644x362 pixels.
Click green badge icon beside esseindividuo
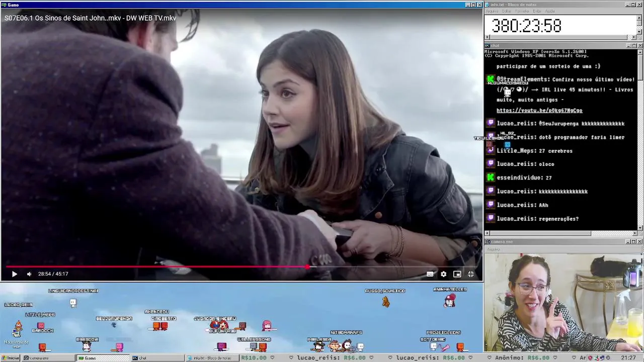pos(491,177)
